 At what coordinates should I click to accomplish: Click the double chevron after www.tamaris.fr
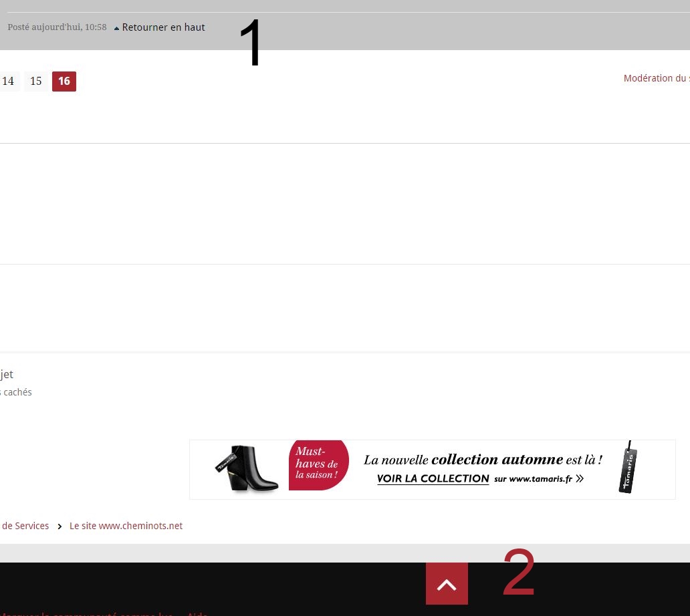coord(580,478)
